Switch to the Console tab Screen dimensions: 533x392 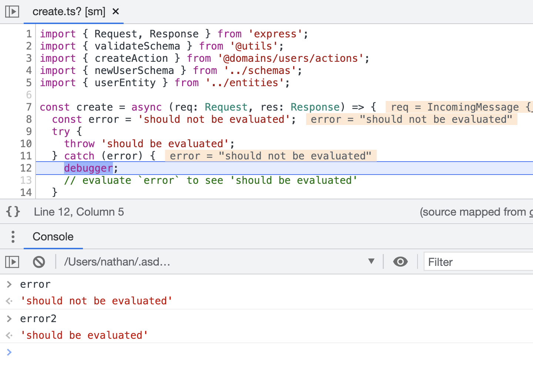[53, 237]
